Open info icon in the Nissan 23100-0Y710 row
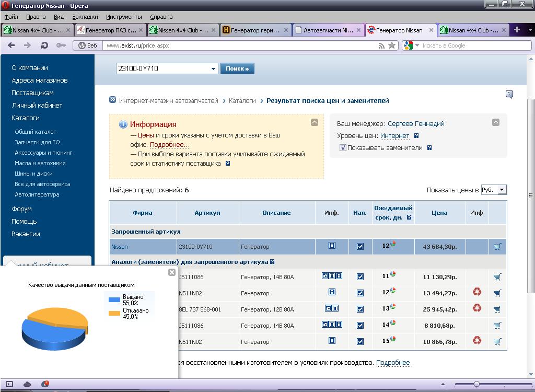535x392 pixels. coord(332,245)
